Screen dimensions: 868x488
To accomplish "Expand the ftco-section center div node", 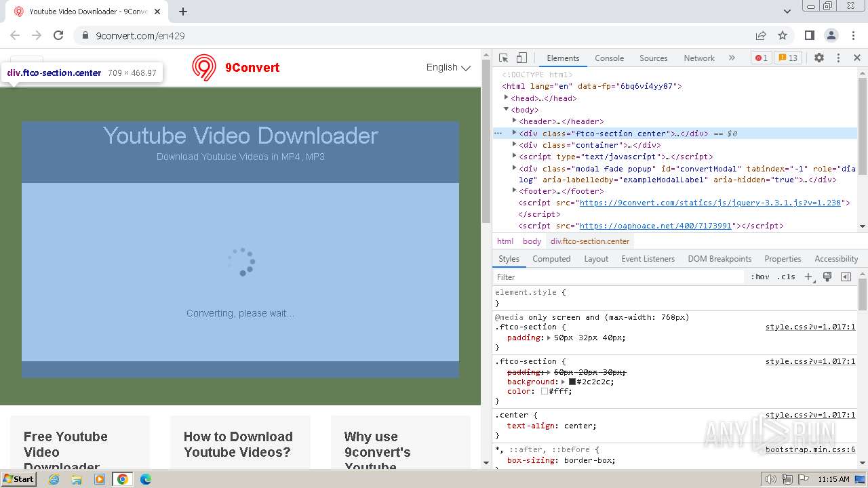I will [514, 133].
